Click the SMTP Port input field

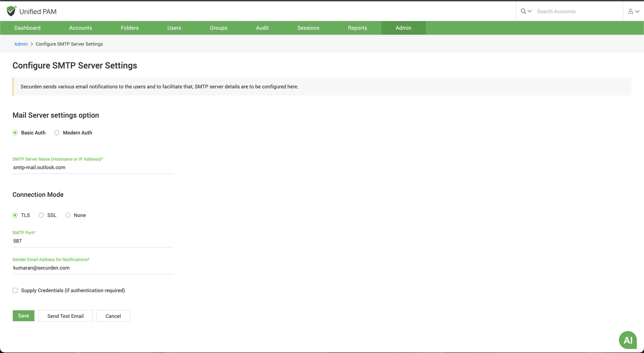point(93,241)
